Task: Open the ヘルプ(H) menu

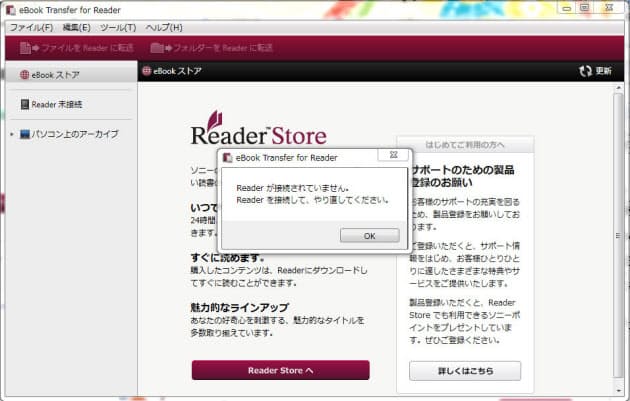Action: point(164,27)
